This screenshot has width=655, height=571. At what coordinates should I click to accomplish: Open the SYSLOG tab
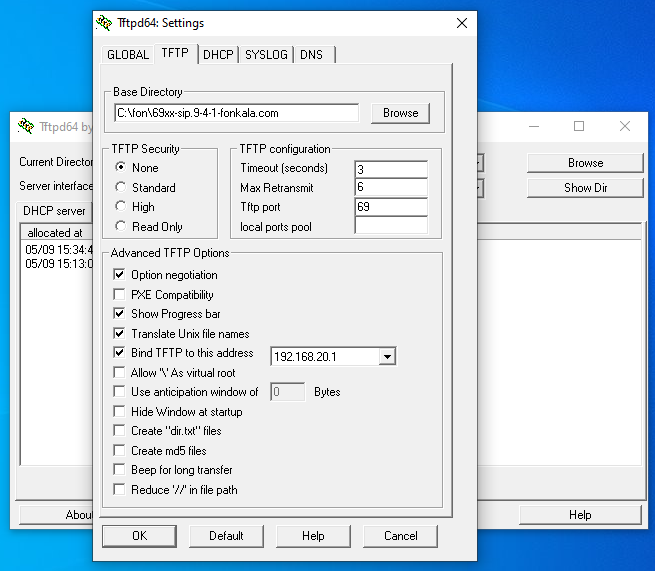click(x=266, y=55)
